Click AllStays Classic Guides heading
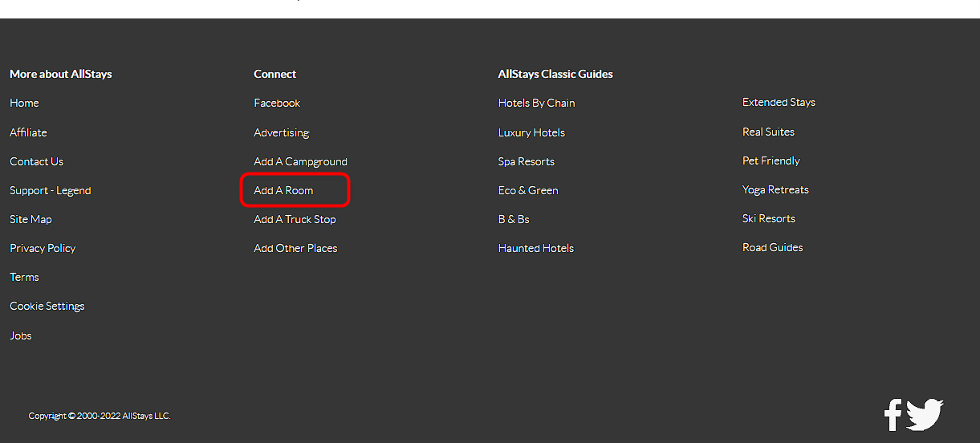This screenshot has height=443, width=980. point(555,74)
